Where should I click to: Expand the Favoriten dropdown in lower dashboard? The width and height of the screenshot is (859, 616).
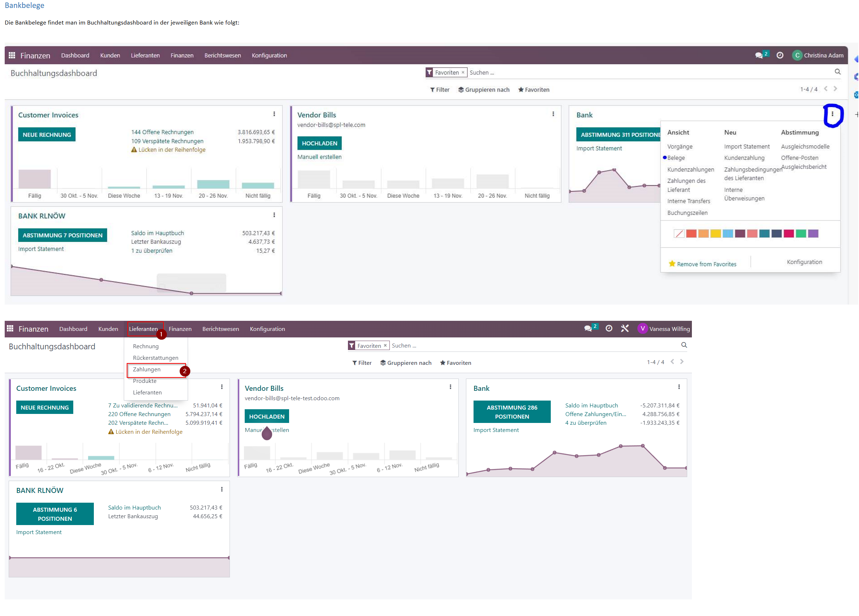tap(455, 363)
